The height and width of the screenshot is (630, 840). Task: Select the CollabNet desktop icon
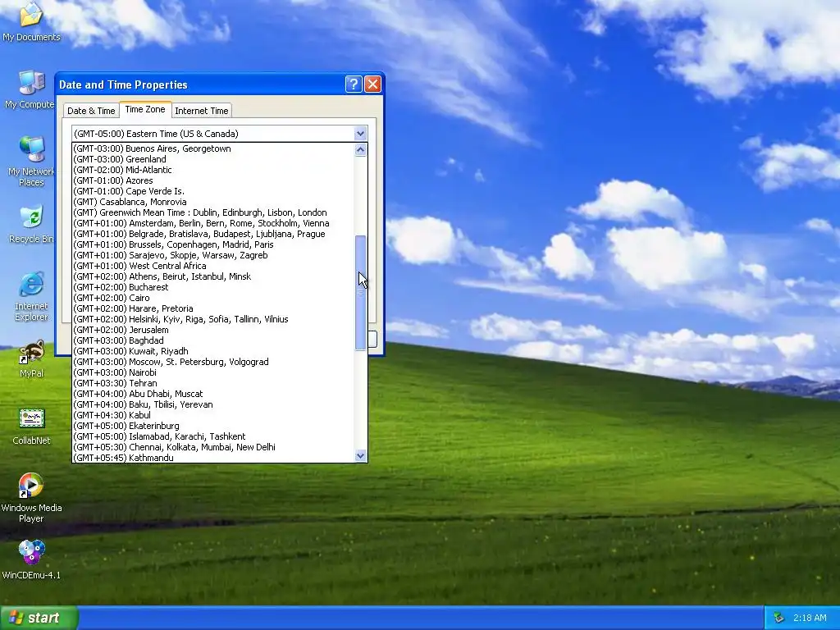click(31, 427)
